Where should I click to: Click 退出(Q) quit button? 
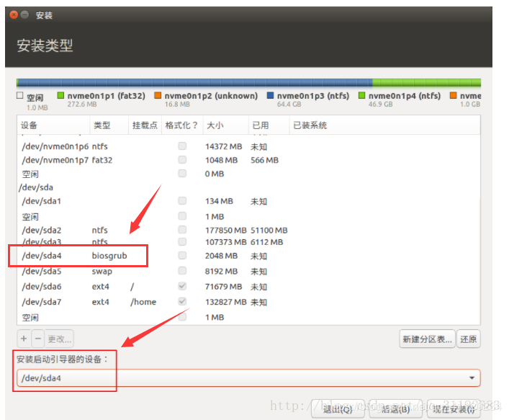click(x=338, y=409)
